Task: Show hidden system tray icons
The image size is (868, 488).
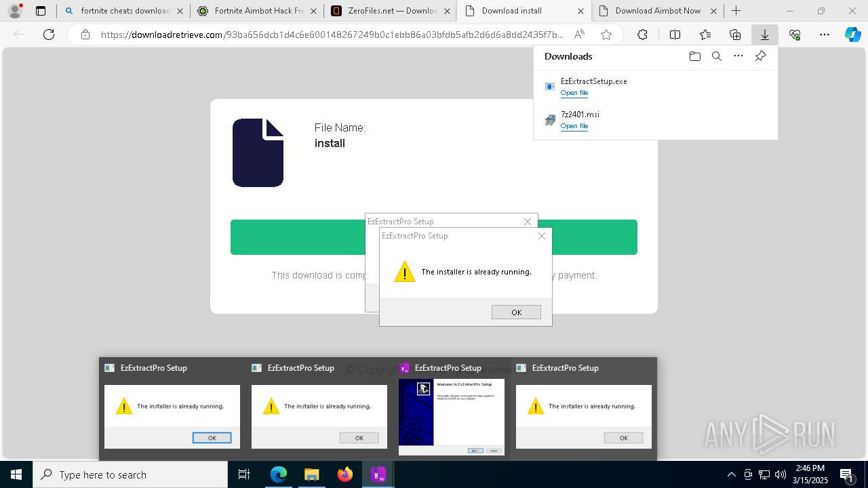Action: point(731,474)
